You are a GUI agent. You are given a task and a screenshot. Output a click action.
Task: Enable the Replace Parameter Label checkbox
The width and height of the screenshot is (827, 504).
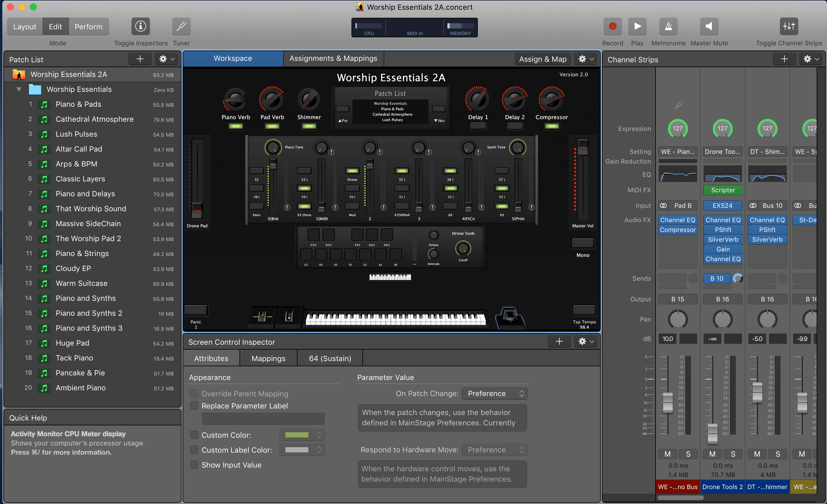pos(194,406)
